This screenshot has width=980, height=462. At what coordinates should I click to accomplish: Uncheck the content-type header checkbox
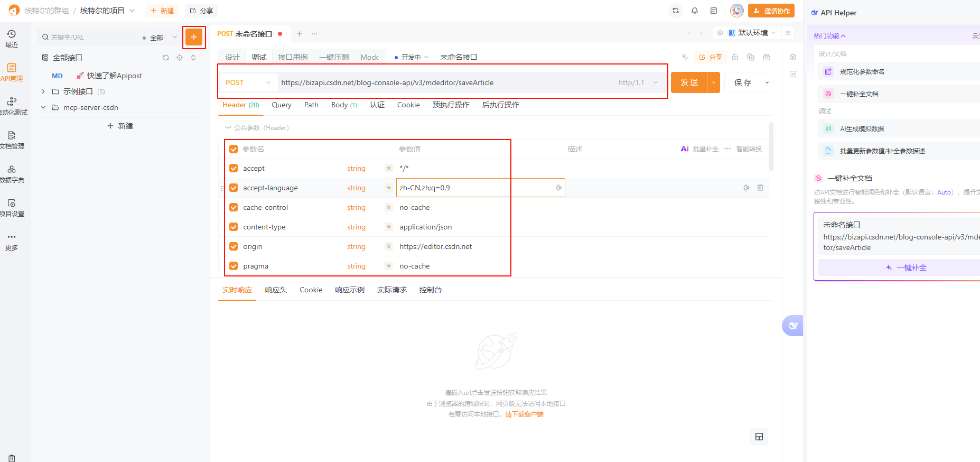234,227
